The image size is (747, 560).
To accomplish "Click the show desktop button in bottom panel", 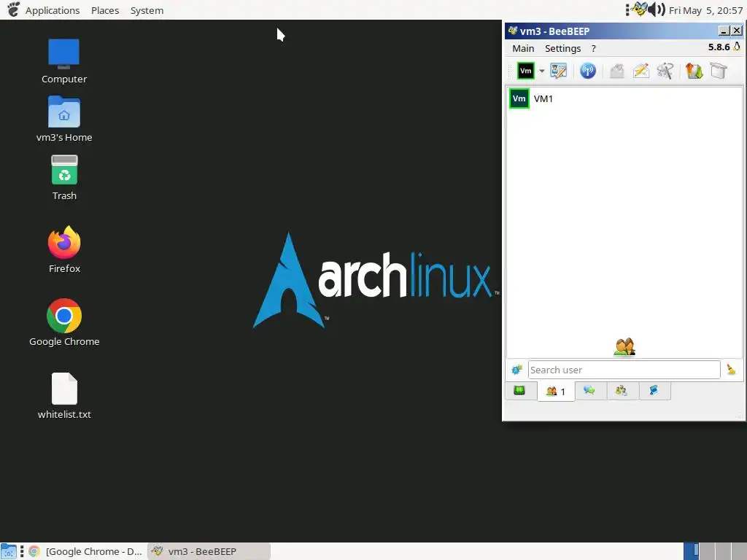I will (9, 551).
